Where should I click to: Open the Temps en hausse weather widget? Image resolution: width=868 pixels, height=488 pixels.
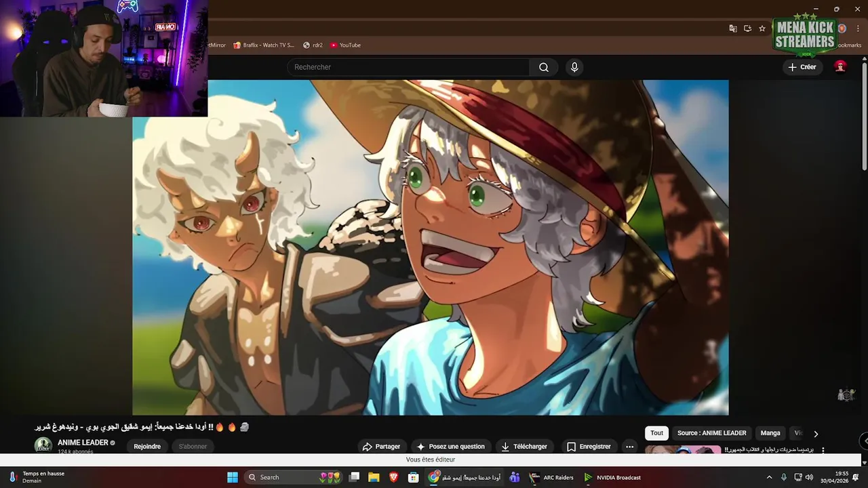click(x=36, y=477)
